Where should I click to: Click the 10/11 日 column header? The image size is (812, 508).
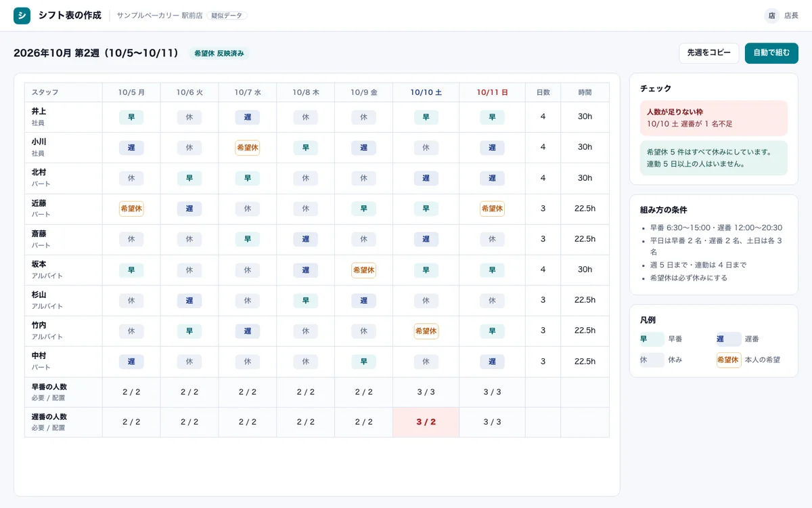493,92
